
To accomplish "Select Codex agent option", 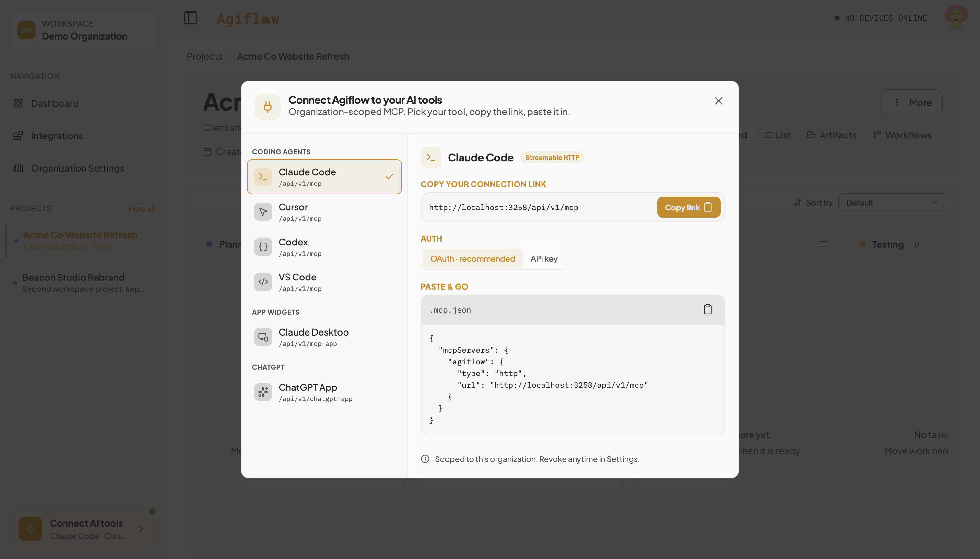I will (x=324, y=246).
